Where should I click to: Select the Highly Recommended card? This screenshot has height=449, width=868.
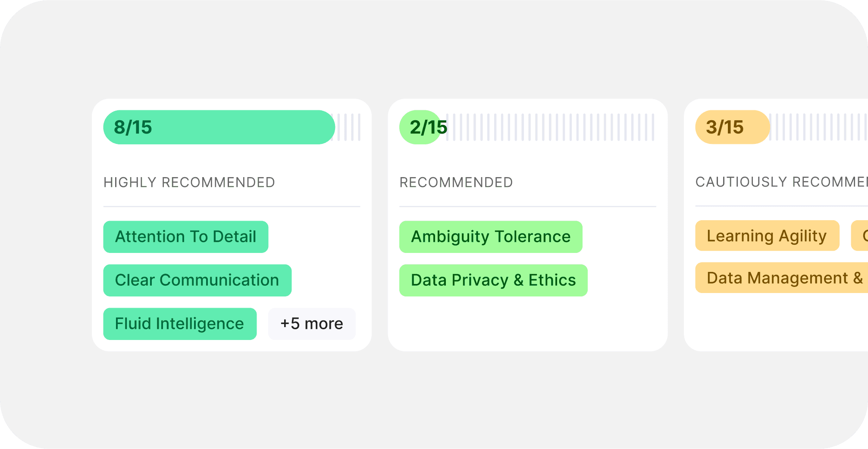[232, 224]
